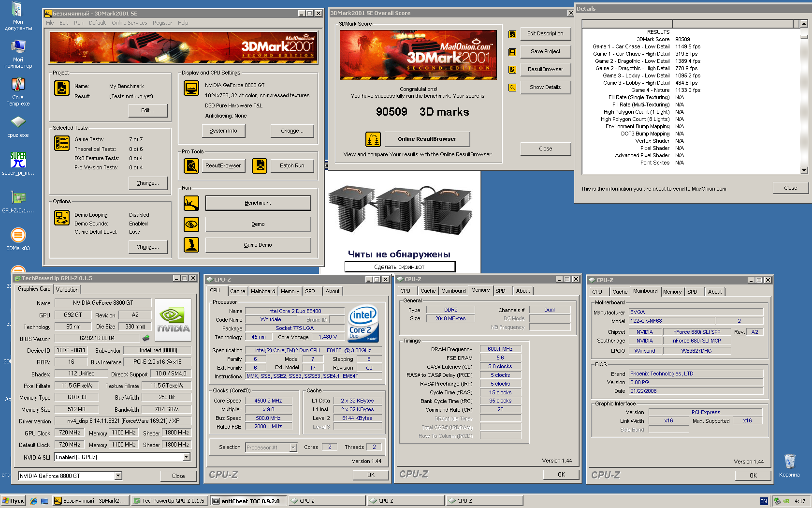
Task: Open the File menu in 3DMark2001
Action: click(50, 23)
